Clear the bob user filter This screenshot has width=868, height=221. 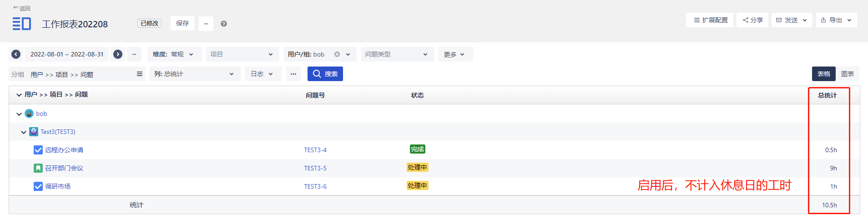[x=337, y=54]
